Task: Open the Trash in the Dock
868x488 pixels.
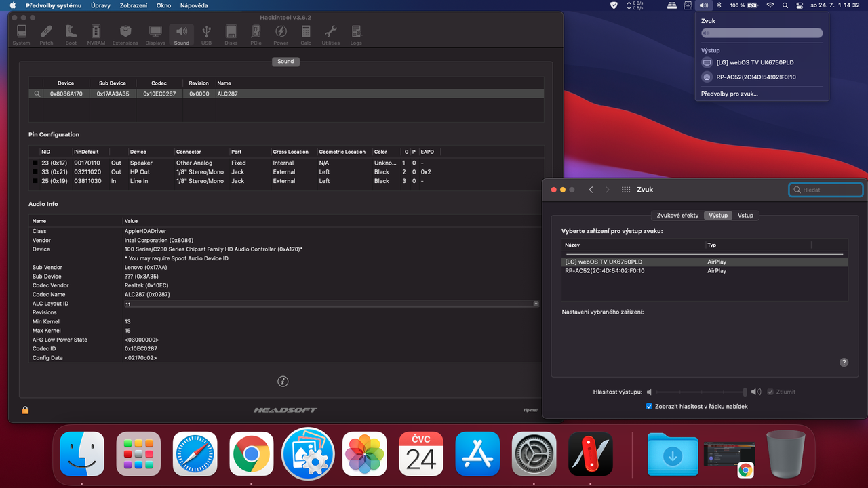Action: [x=786, y=453]
